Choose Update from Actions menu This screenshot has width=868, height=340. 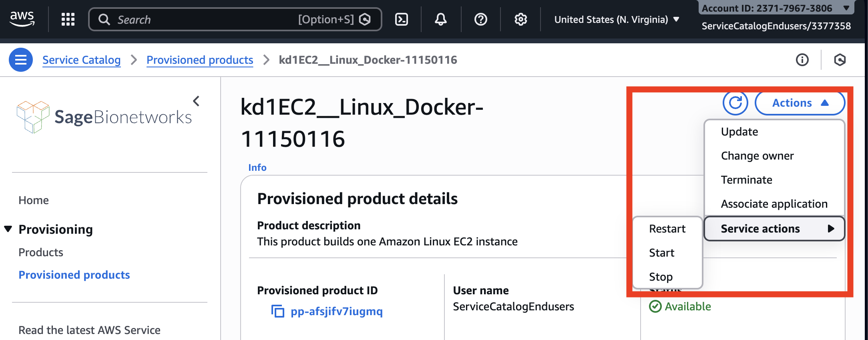[774, 132]
